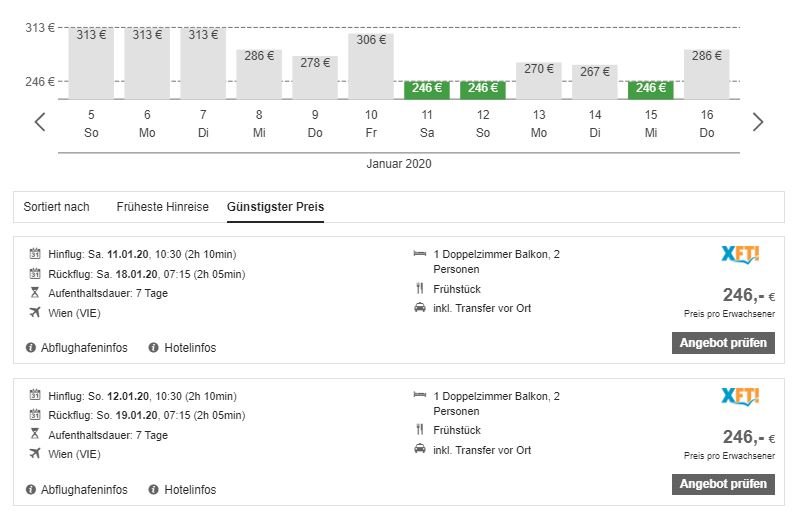Choose the 278 € bar for Thursday 9

pyautogui.click(x=315, y=77)
